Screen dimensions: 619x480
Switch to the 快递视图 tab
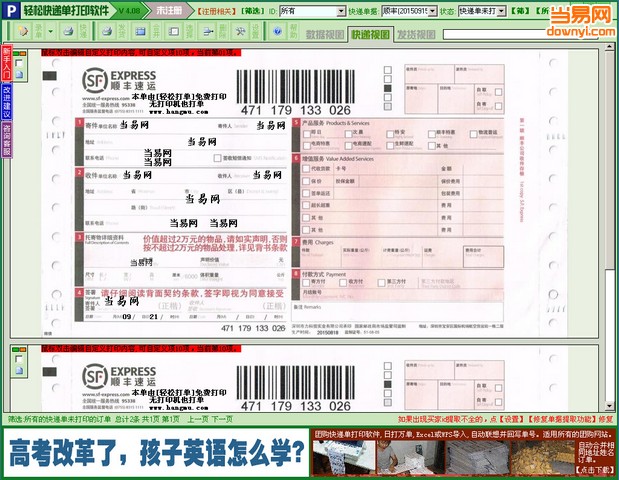pyautogui.click(x=370, y=35)
